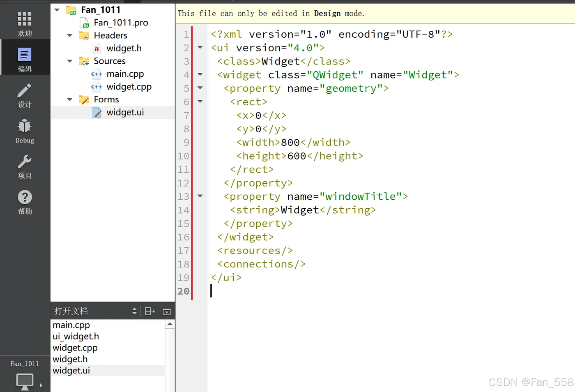Click the Fan_1011 kit selector monitor icon
Viewport: 575px width, 392px height.
coord(25,381)
